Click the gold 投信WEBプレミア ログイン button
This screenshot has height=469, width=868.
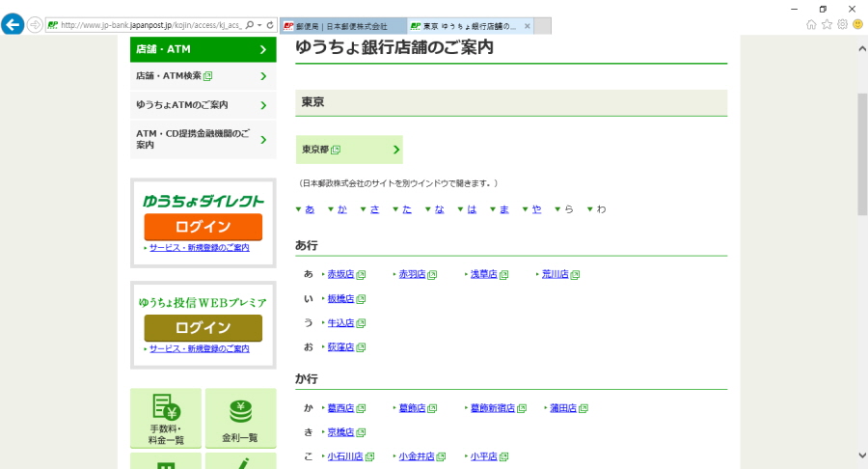coord(203,328)
